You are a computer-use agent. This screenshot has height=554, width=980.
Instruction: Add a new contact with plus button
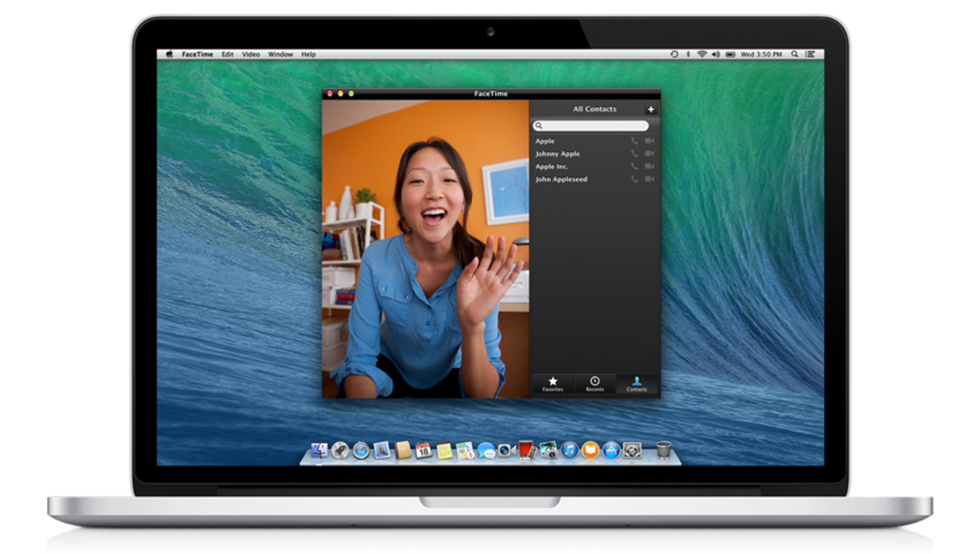650,109
